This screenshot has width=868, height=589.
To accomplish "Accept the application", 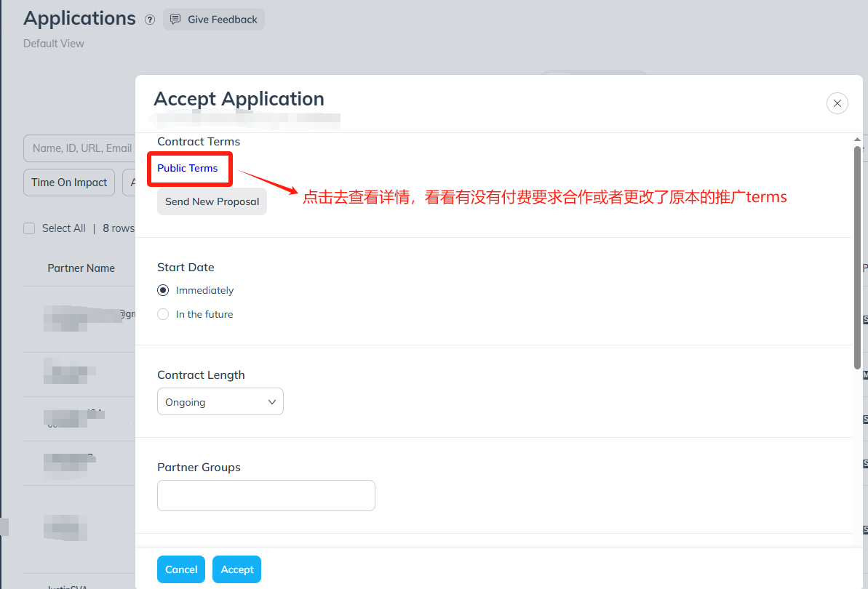I will (236, 569).
